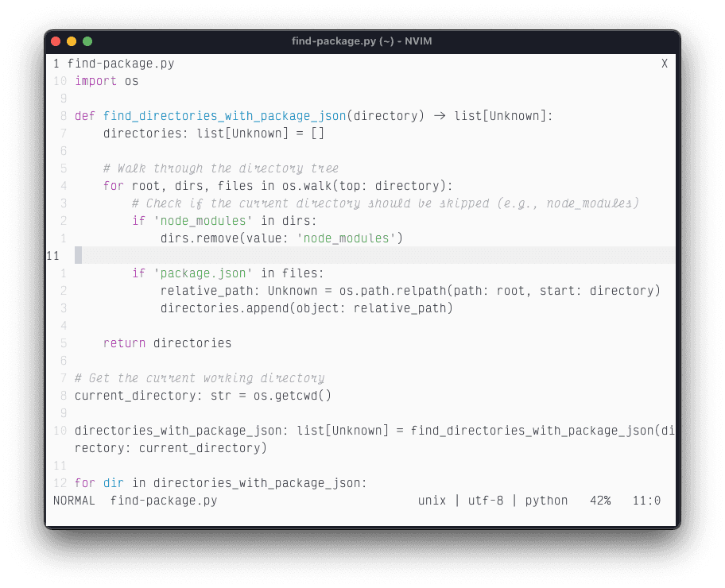Click the NORMAL mode indicator in statusline
Screen dimensions: 725x588
pos(74,501)
